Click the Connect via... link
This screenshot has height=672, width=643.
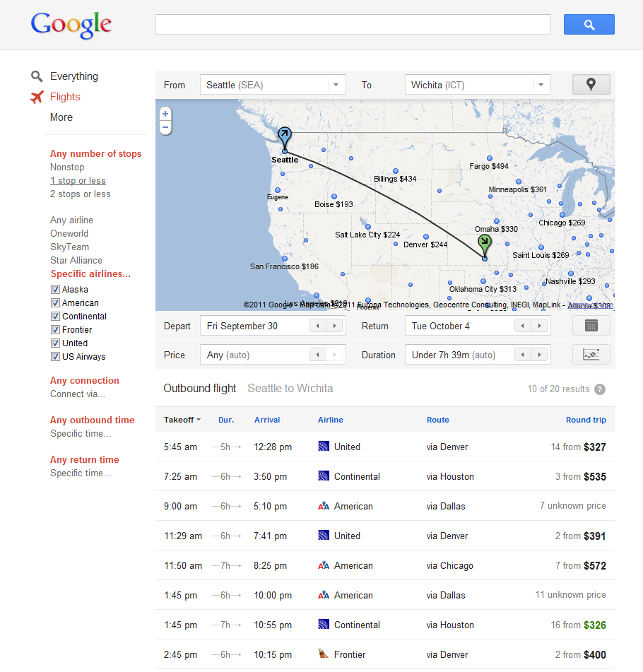(78, 394)
